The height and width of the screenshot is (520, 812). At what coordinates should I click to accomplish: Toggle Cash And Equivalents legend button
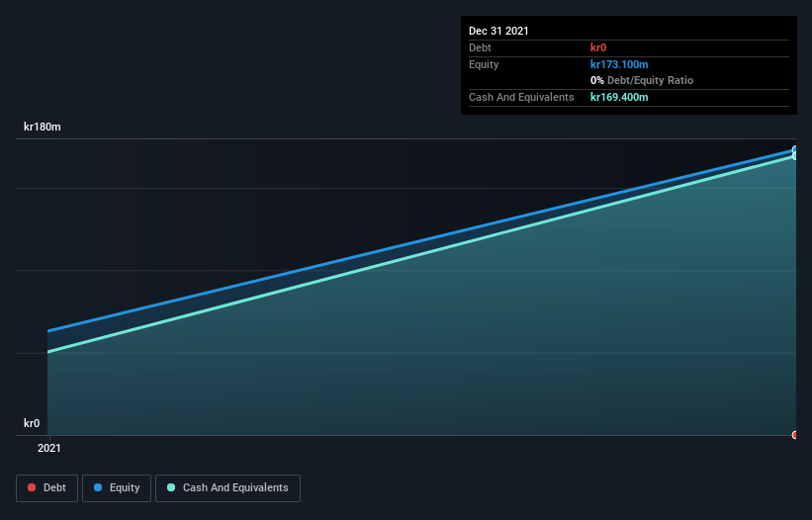coord(227,488)
